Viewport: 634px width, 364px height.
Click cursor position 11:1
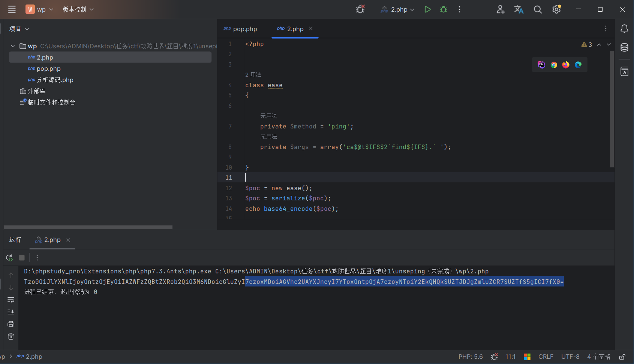(510, 357)
